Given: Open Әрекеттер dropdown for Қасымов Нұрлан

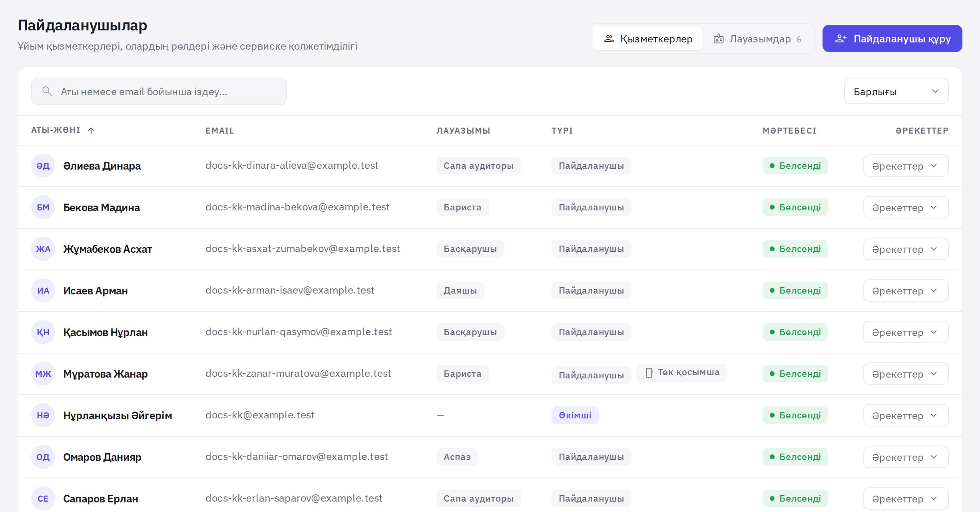Looking at the screenshot, I should pos(906,332).
